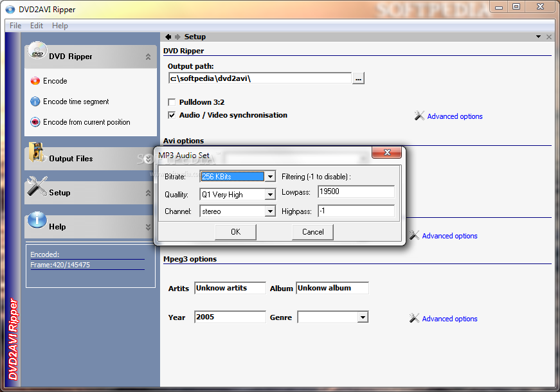
Task: Click tools icon beside Mpeg3 Advanced options
Action: click(x=414, y=317)
